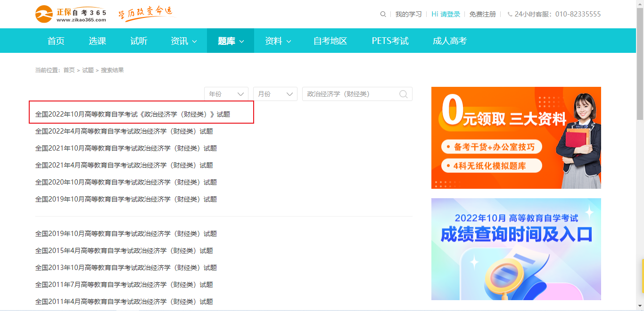This screenshot has width=644, height=311.
Task: Select the PETS考试 nav item
Action: tap(390, 41)
